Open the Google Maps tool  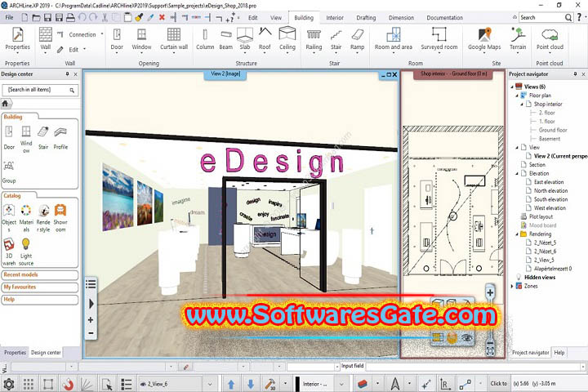484,39
